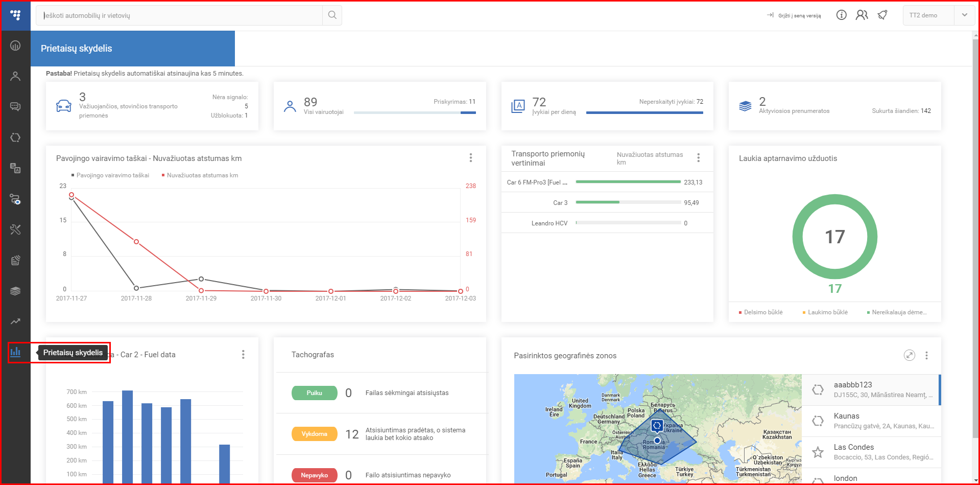Click the person icon on drivers card
Image resolution: width=980 pixels, height=485 pixels.
290,106
